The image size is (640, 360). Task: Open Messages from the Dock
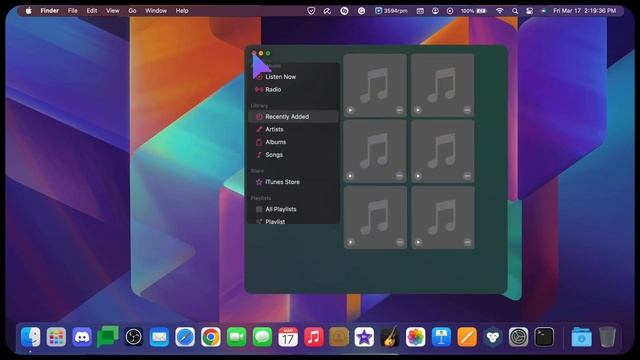pyautogui.click(x=262, y=337)
